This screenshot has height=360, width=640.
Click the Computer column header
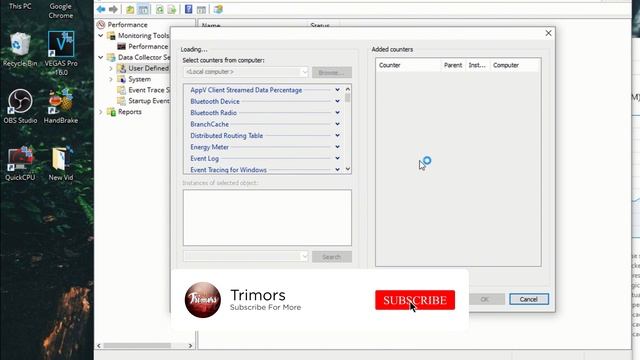[x=515, y=65]
